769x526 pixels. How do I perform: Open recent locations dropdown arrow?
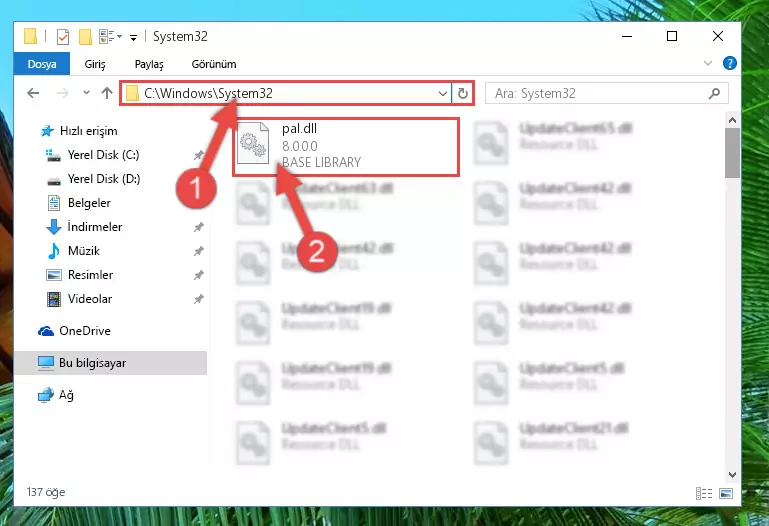86,93
